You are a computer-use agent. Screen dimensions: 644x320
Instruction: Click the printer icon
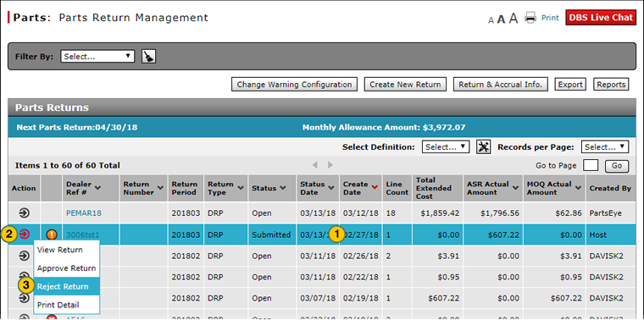531,18
